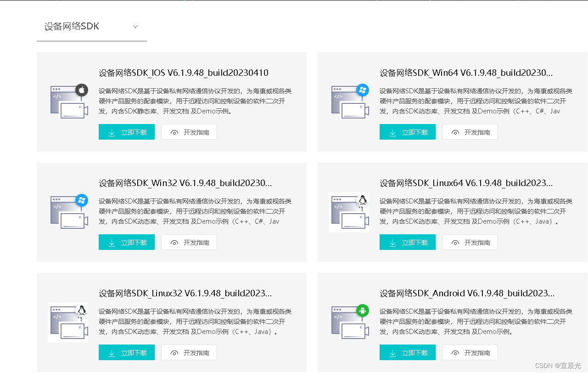
Task: Open 开发指南 for the Win64 SDK
Action: (470, 132)
